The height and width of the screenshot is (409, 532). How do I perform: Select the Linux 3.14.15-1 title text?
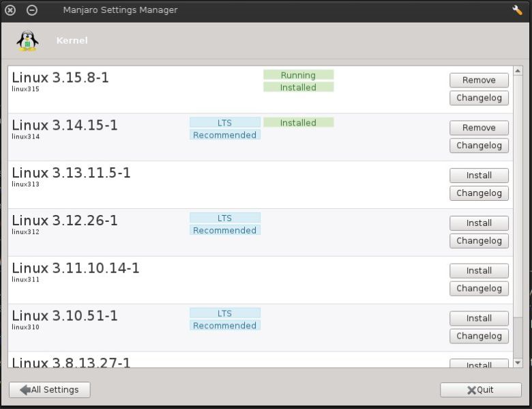coord(65,126)
